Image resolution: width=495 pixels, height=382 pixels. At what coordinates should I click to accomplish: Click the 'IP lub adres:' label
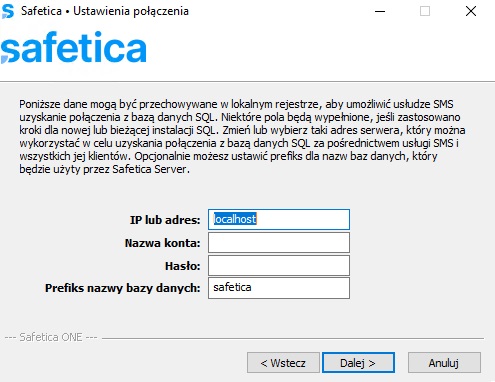165,220
